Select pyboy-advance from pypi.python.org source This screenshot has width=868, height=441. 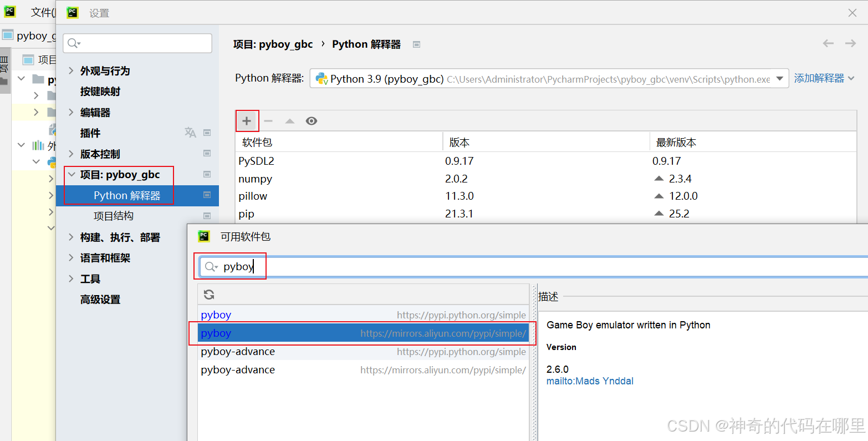[x=363, y=352]
